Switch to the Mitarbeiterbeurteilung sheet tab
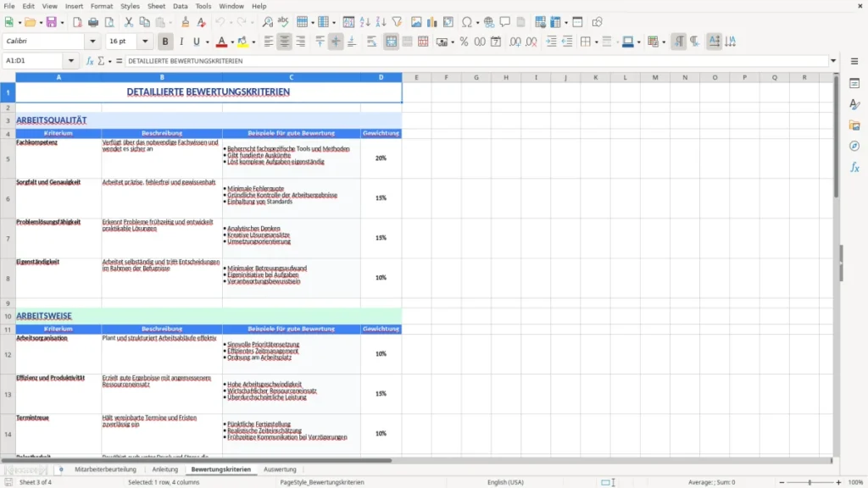868x488 pixels. click(105, 469)
